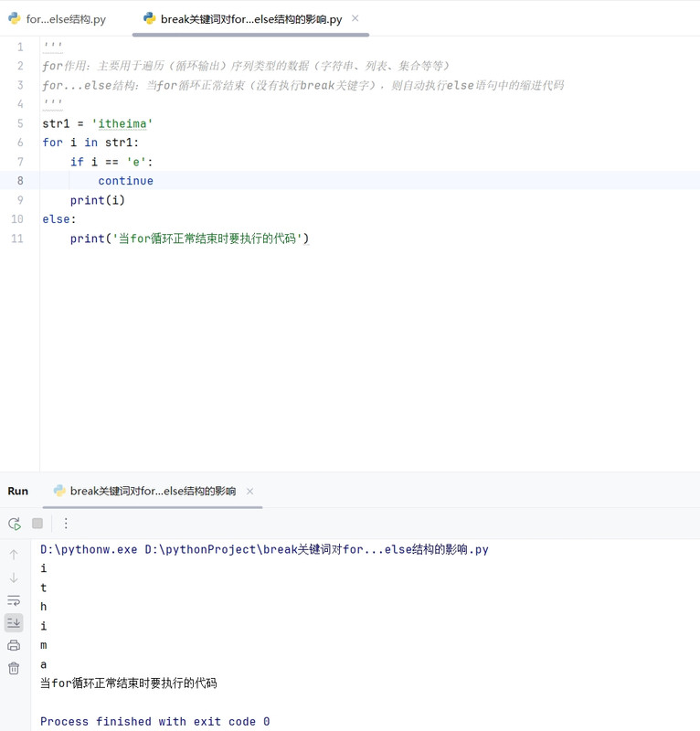Close the run configuration tab in Run panel
The width and height of the screenshot is (700, 731).
click(250, 492)
